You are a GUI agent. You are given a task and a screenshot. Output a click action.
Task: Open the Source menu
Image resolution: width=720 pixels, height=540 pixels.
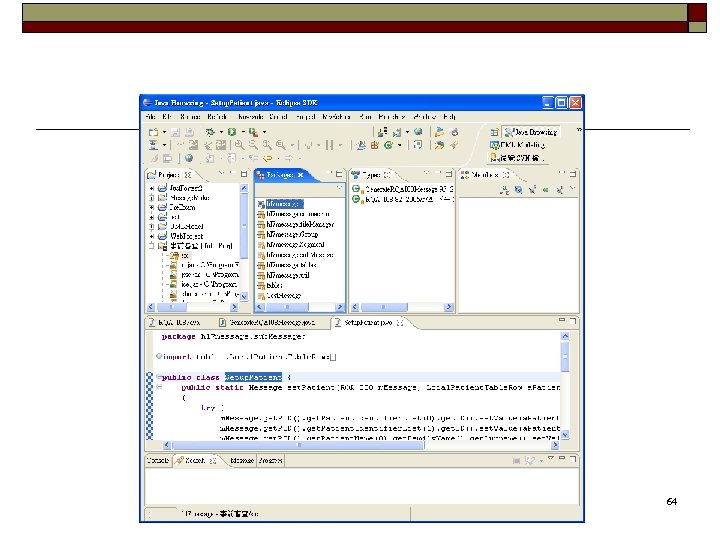pyautogui.click(x=190, y=117)
